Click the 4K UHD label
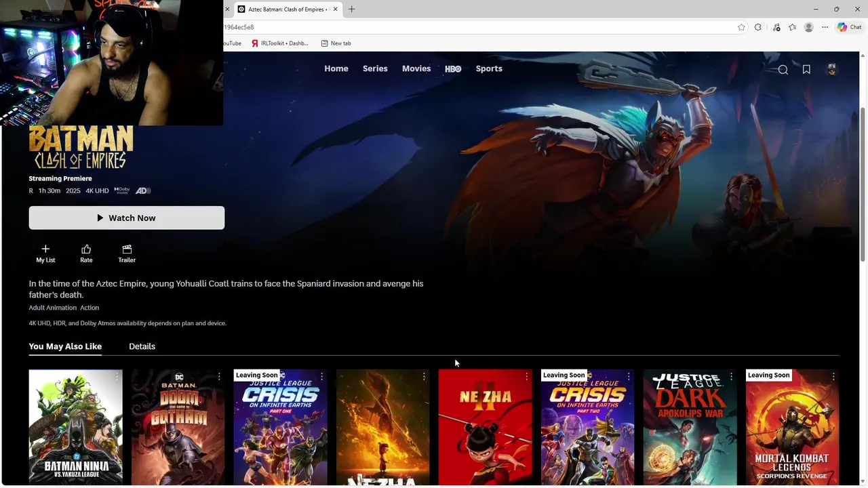The width and height of the screenshot is (868, 488). [97, 190]
